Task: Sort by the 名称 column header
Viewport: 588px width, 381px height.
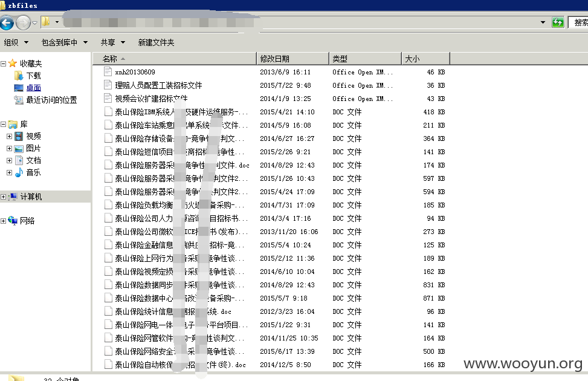Action: pyautogui.click(x=175, y=59)
